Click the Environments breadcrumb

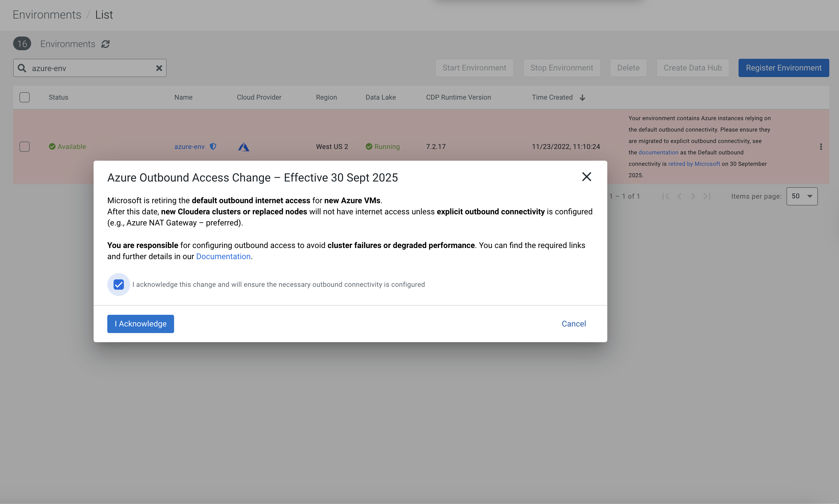pyautogui.click(x=47, y=15)
